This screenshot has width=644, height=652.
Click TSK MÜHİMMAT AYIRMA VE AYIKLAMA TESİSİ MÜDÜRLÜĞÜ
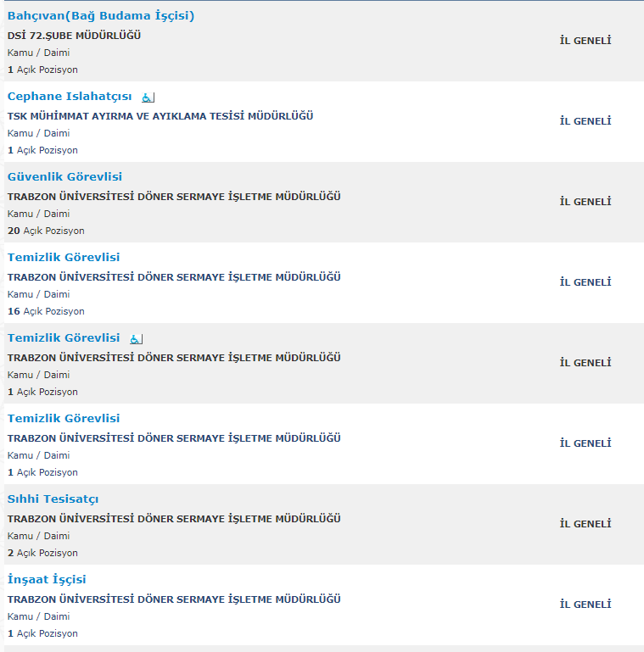[160, 116]
